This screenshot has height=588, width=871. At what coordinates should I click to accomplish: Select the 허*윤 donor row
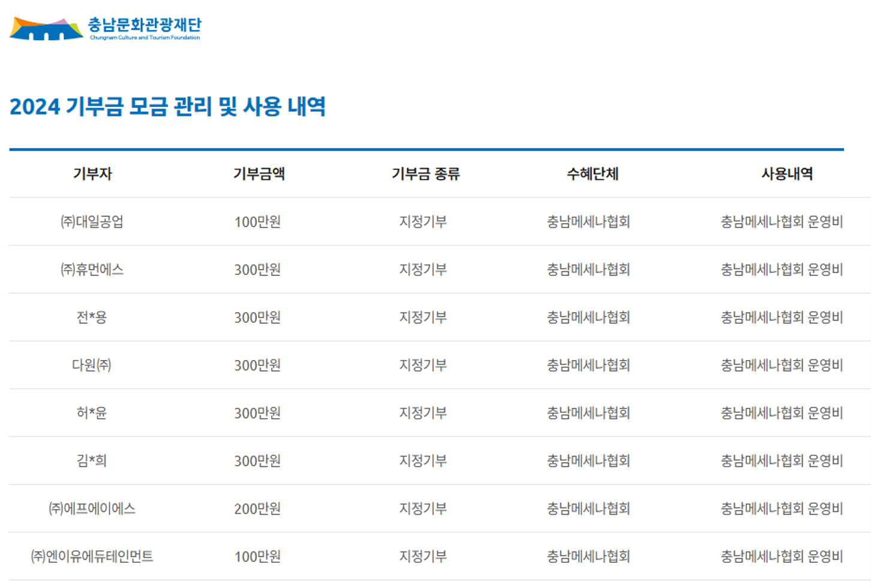point(440,413)
